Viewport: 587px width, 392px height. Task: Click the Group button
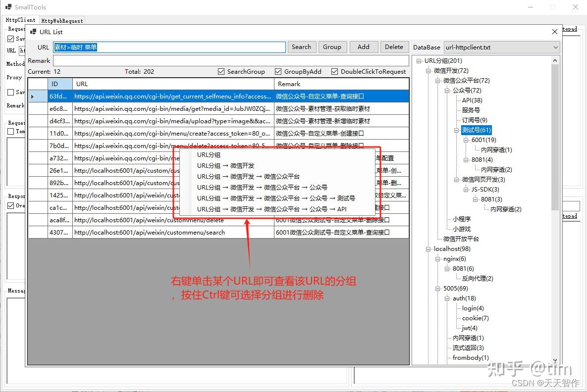332,47
